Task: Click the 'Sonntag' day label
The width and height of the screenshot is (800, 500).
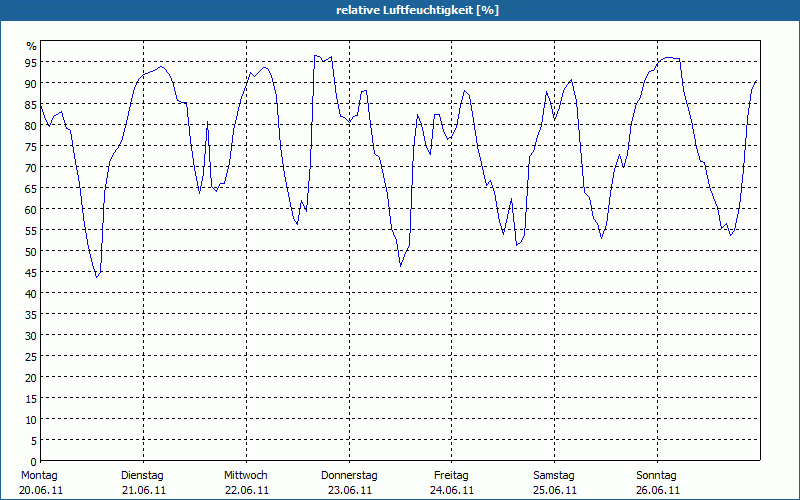Action: [656, 476]
